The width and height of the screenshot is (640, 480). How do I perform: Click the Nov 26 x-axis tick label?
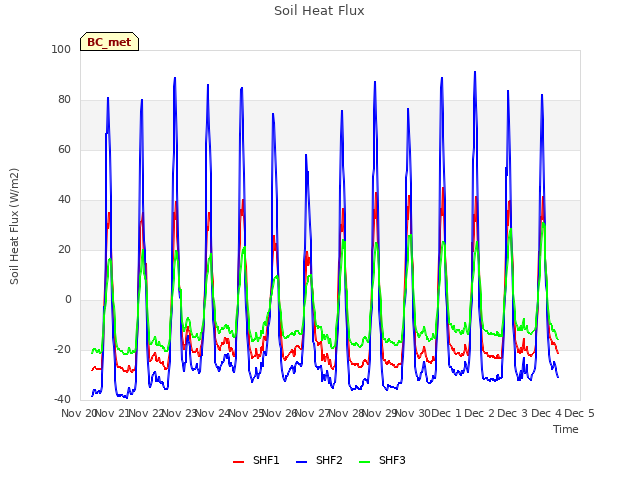tap(280, 413)
